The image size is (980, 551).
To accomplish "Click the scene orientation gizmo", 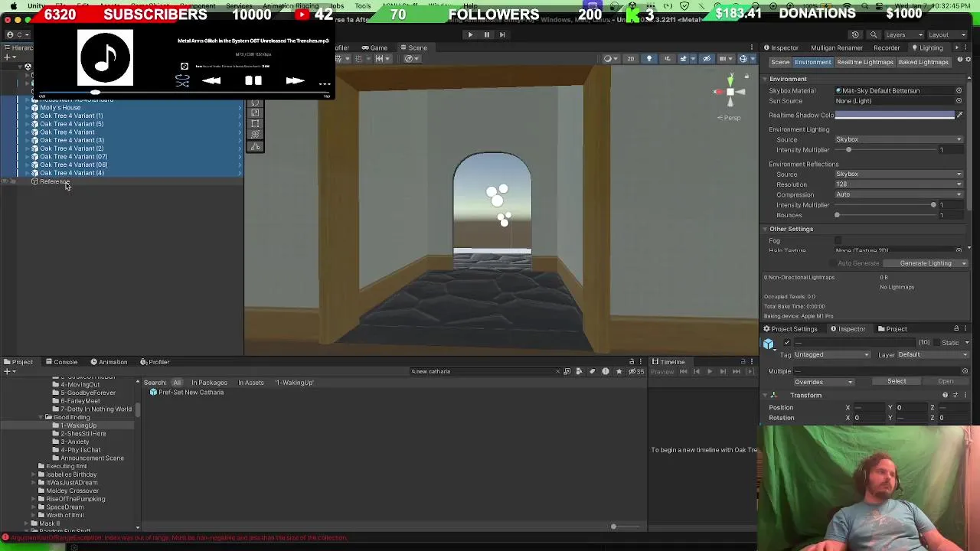I will click(x=730, y=92).
